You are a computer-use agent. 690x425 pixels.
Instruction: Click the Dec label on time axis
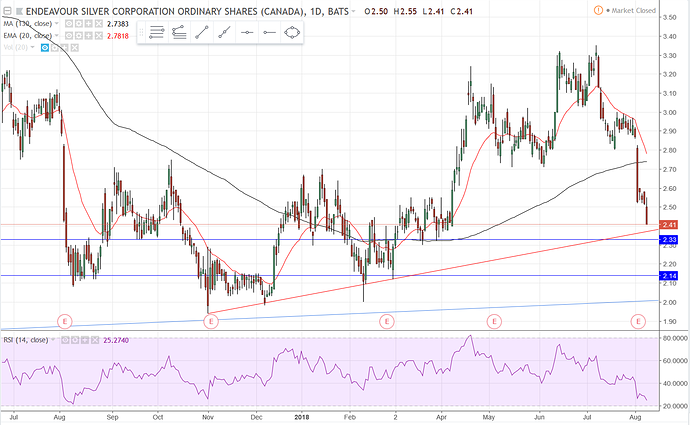coord(257,417)
